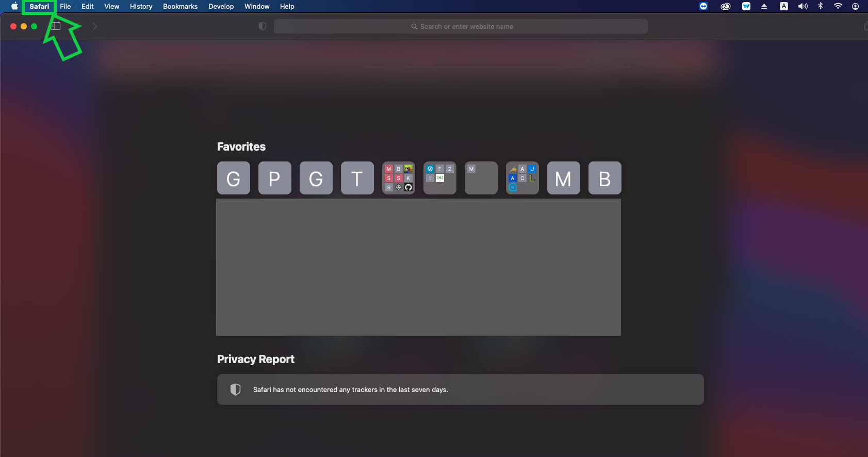Screen dimensions: 868x457
Task: Open the Wi-Fi status menu
Action: (838, 6)
